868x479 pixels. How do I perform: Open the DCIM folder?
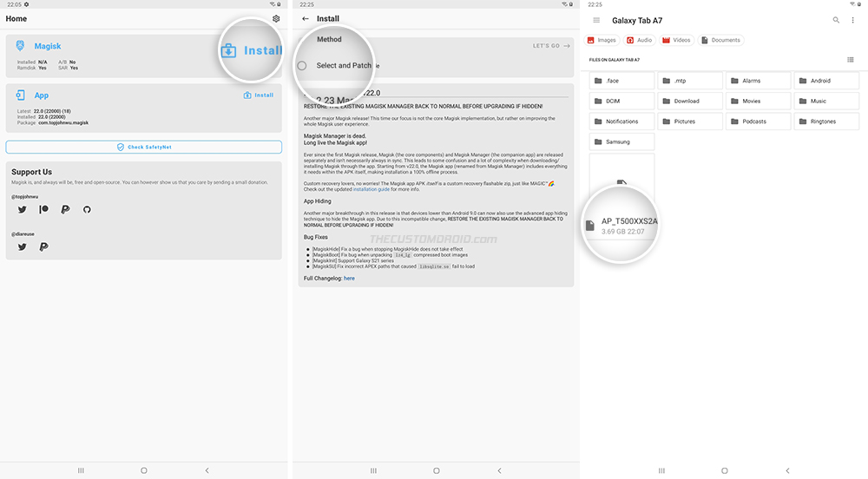pyautogui.click(x=621, y=102)
